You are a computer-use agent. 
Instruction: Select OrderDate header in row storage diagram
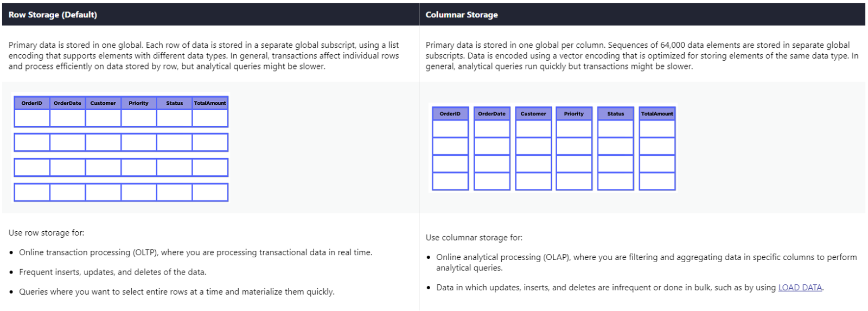(67, 103)
